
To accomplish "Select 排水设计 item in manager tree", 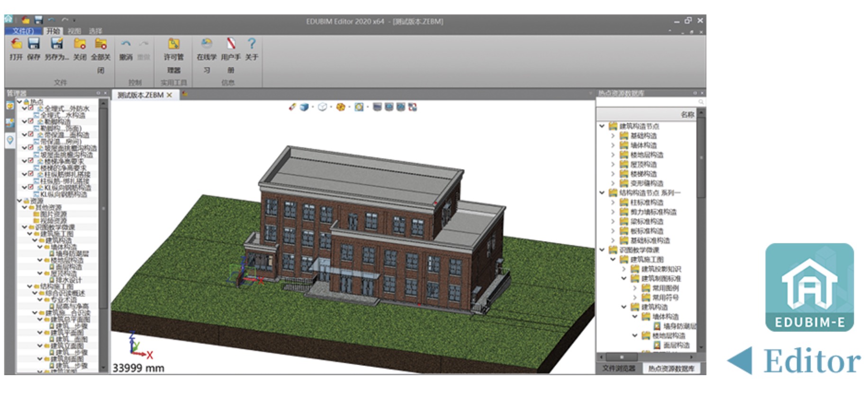I will pos(69,280).
